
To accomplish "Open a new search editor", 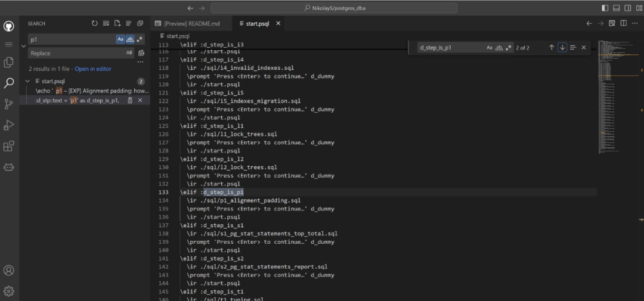I will point(117,23).
